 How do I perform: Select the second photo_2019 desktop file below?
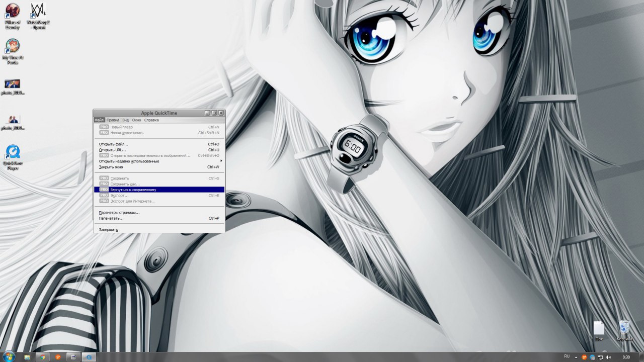13,122
